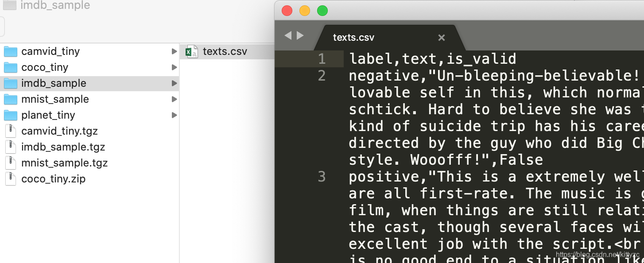Close the texts.csv editor tab
644x263 pixels.
(x=441, y=38)
